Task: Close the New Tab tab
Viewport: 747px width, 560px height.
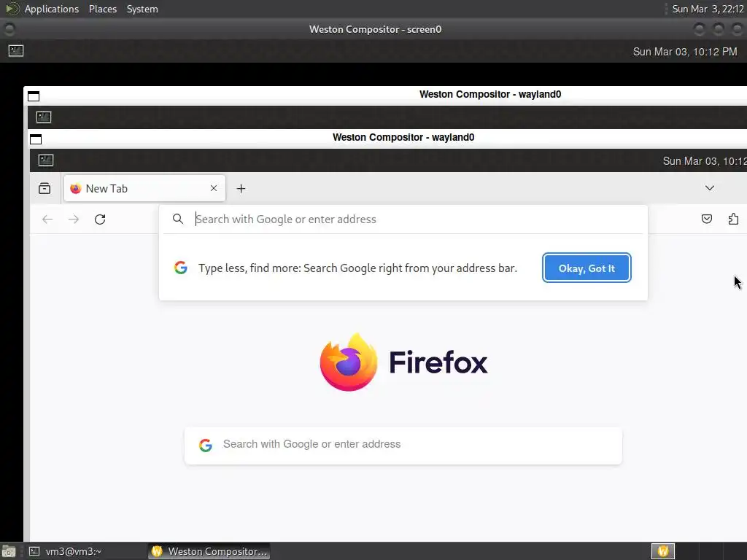Action: pyautogui.click(x=214, y=188)
